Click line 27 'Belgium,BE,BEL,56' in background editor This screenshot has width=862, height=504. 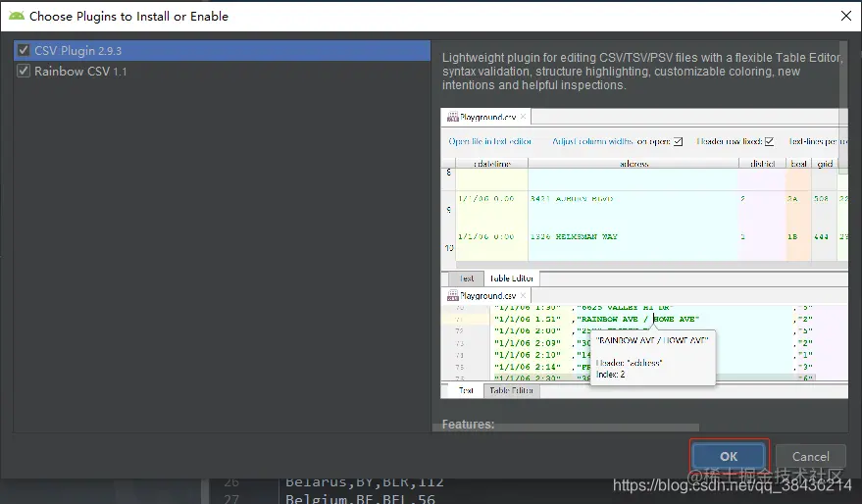tap(360, 499)
